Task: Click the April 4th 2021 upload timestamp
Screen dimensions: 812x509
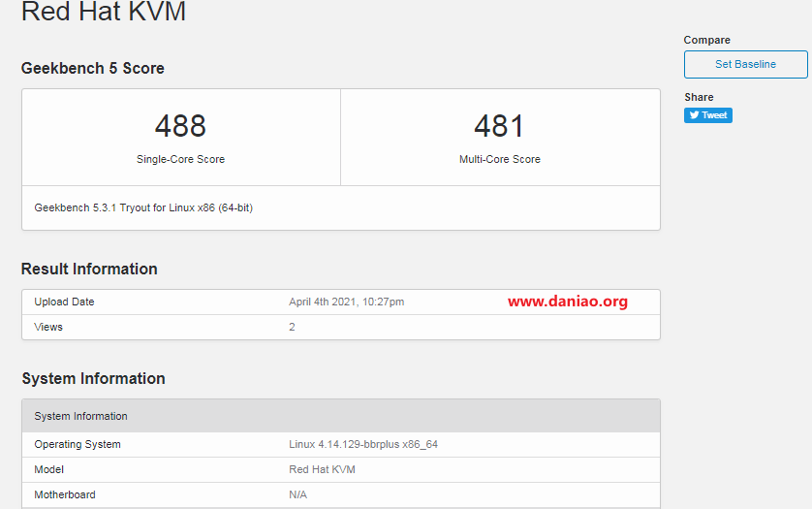Action: [x=347, y=302]
